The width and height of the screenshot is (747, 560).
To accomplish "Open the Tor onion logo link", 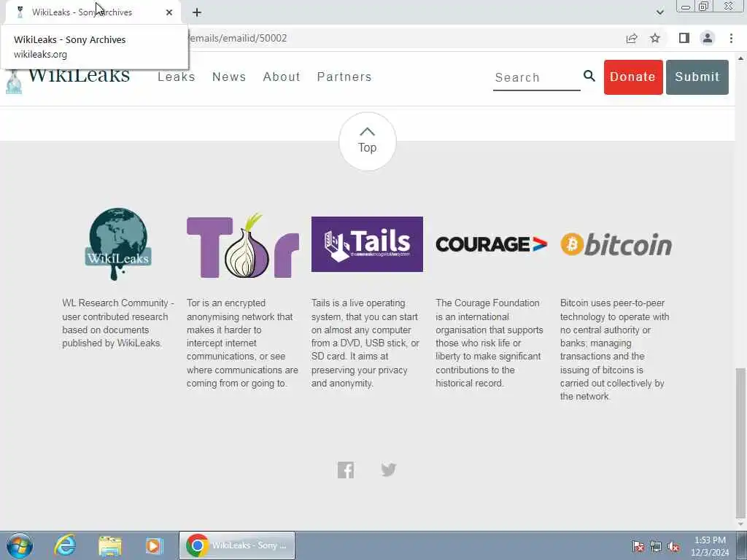I will coord(242,245).
